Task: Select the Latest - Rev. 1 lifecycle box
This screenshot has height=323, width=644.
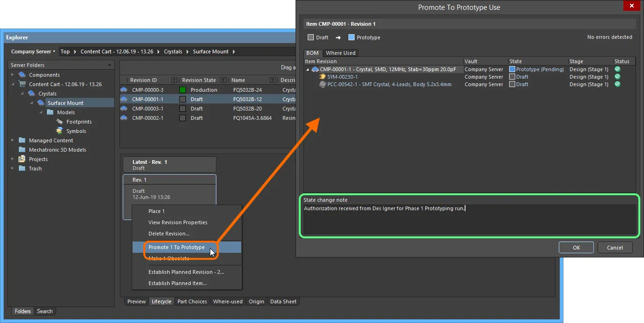Action: [x=170, y=165]
